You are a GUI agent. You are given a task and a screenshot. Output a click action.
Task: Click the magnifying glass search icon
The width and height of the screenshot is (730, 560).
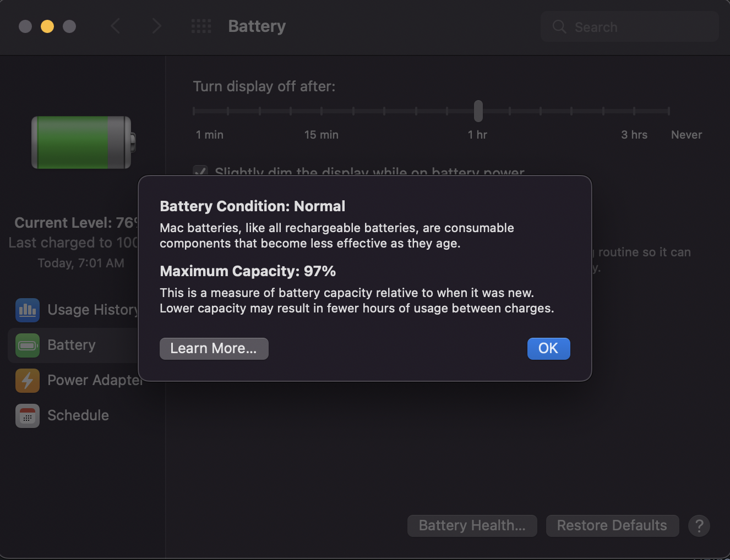pyautogui.click(x=559, y=26)
